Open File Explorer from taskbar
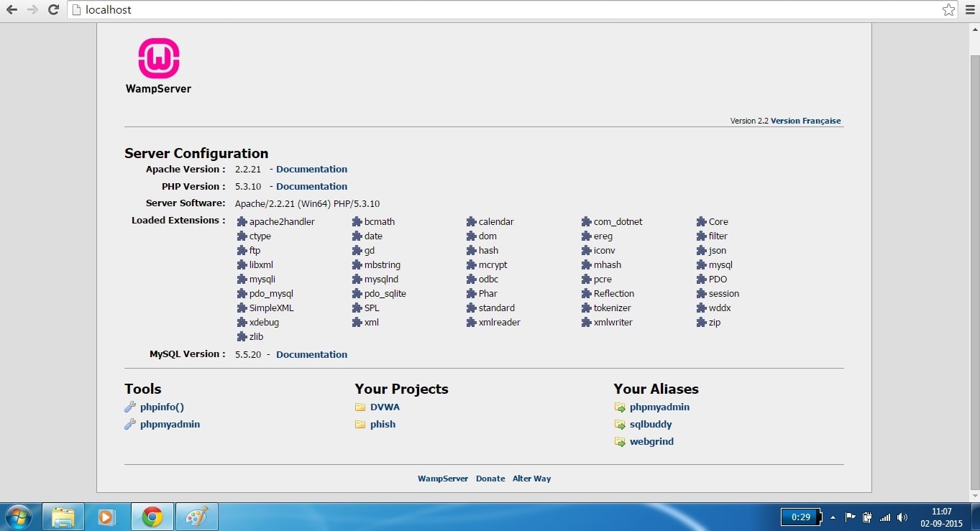This screenshot has height=531, width=980. click(63, 517)
